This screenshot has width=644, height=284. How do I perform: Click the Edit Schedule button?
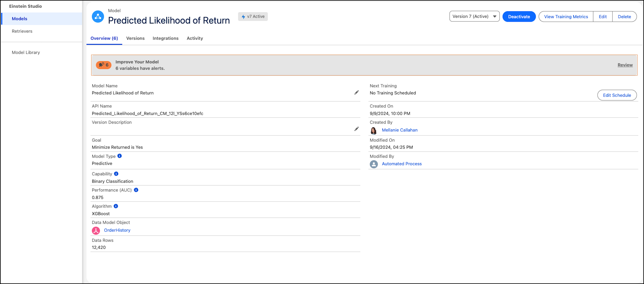coord(617,95)
